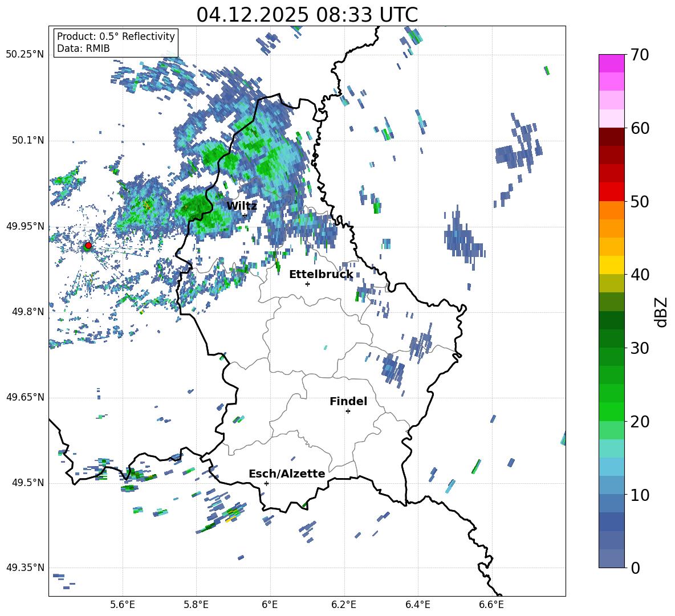Click the 49.35°N latitude label
Viewport: 675px width, 616px height.
(x=25, y=568)
